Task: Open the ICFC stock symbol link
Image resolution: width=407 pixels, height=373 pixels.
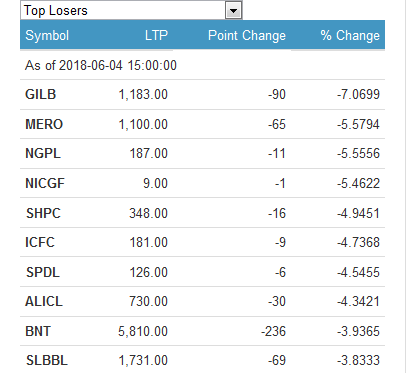Action: (x=40, y=242)
